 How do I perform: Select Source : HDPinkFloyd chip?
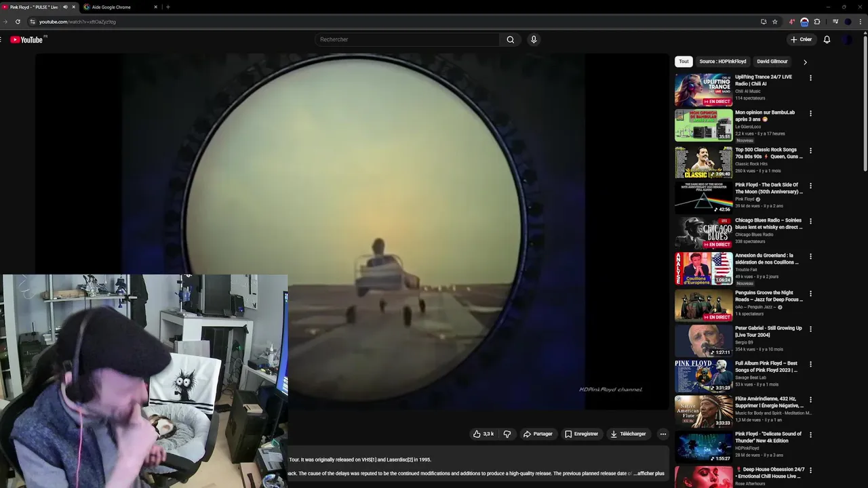coord(723,62)
